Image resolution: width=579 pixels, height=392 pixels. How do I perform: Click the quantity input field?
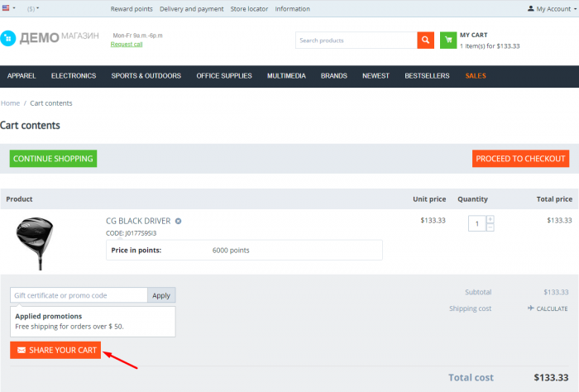tap(477, 223)
